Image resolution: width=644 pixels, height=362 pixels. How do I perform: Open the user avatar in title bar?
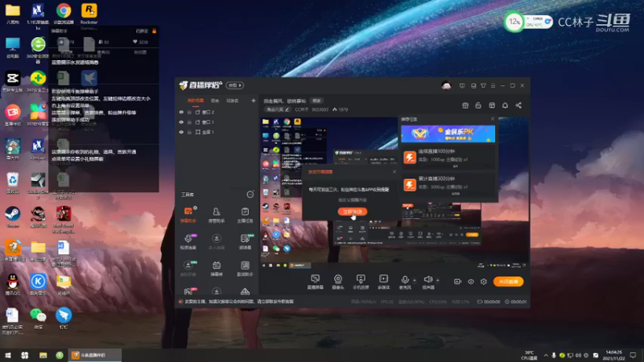446,85
